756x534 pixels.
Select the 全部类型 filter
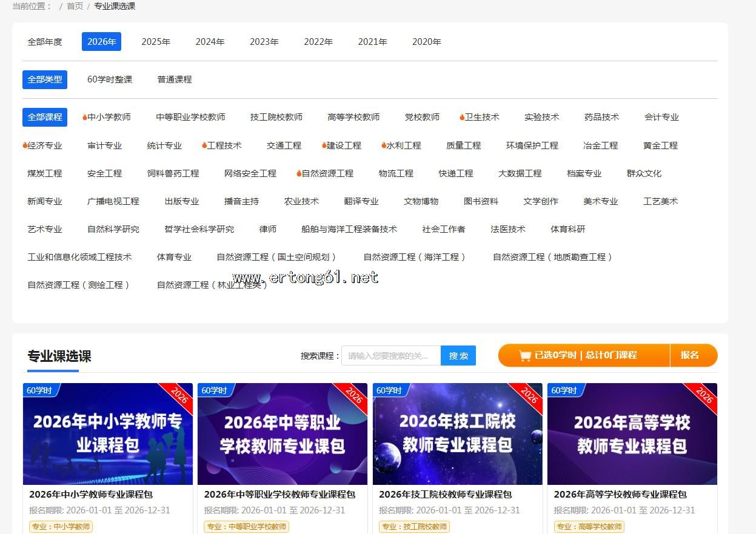click(45, 79)
